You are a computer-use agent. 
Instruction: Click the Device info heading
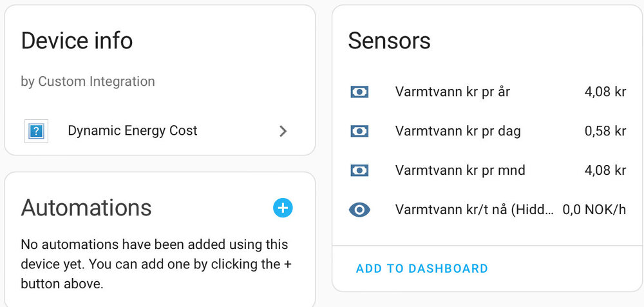coord(77,41)
